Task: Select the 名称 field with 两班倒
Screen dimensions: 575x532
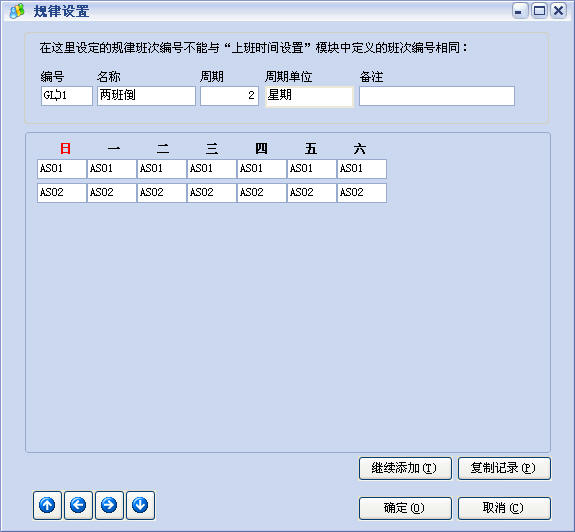Action: [x=146, y=96]
